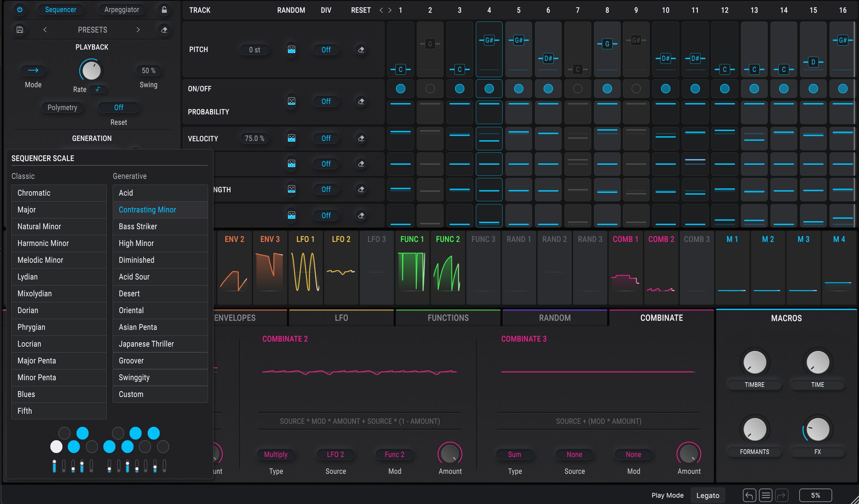Open the playback Reset dropdown showing Off
The image size is (859, 504).
[118, 107]
